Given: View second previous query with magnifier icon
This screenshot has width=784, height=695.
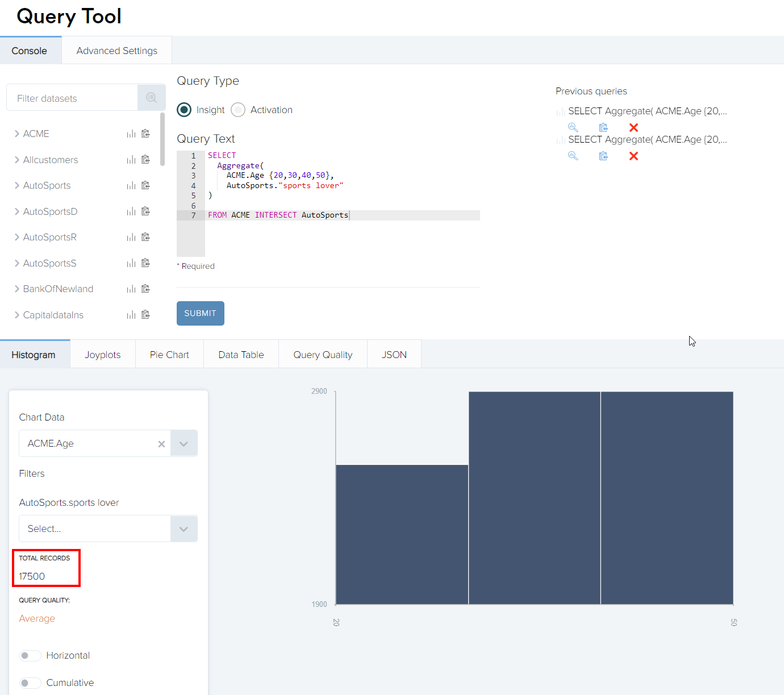Looking at the screenshot, I should (573, 156).
